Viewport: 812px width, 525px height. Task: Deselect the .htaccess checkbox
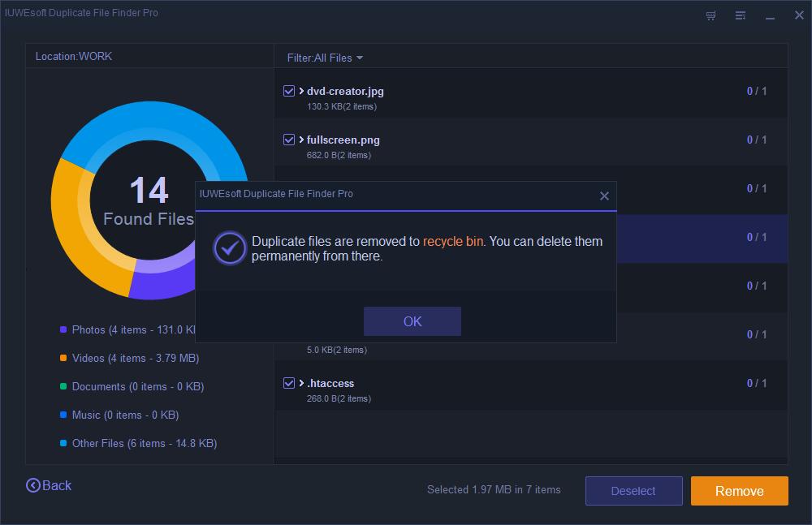coord(289,383)
